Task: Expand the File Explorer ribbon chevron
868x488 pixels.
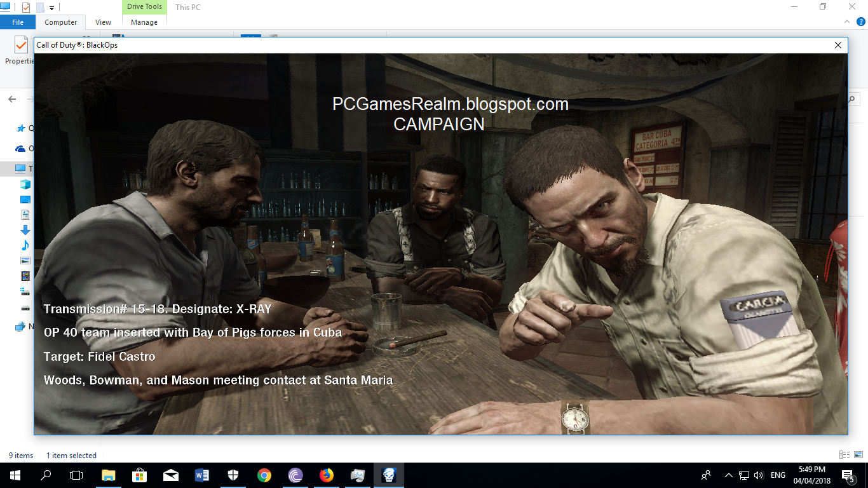Action: click(x=846, y=22)
